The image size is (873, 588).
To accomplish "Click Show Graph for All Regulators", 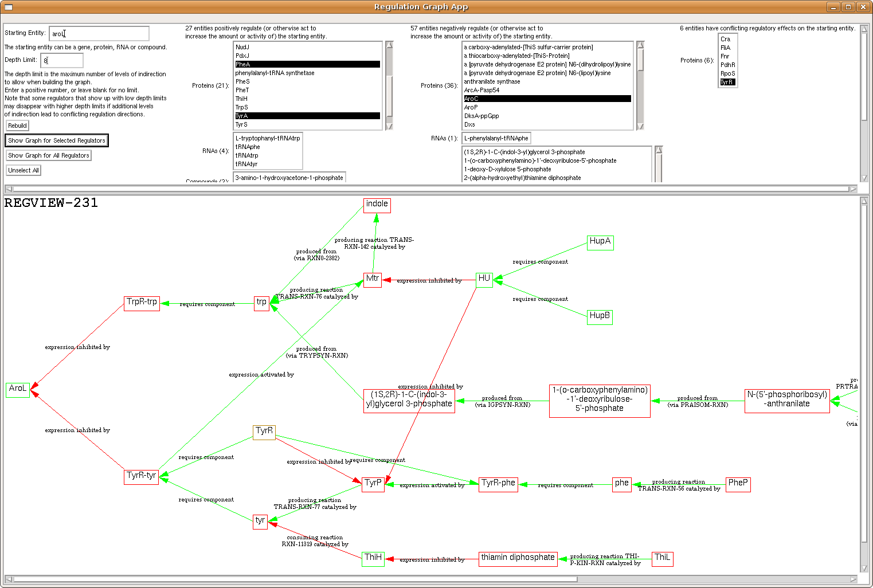I will click(49, 155).
